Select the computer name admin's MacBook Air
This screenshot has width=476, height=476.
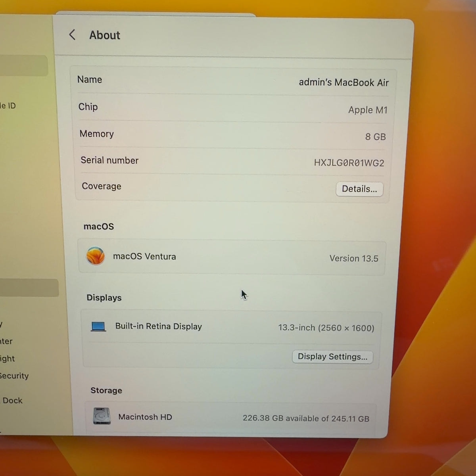tap(344, 83)
